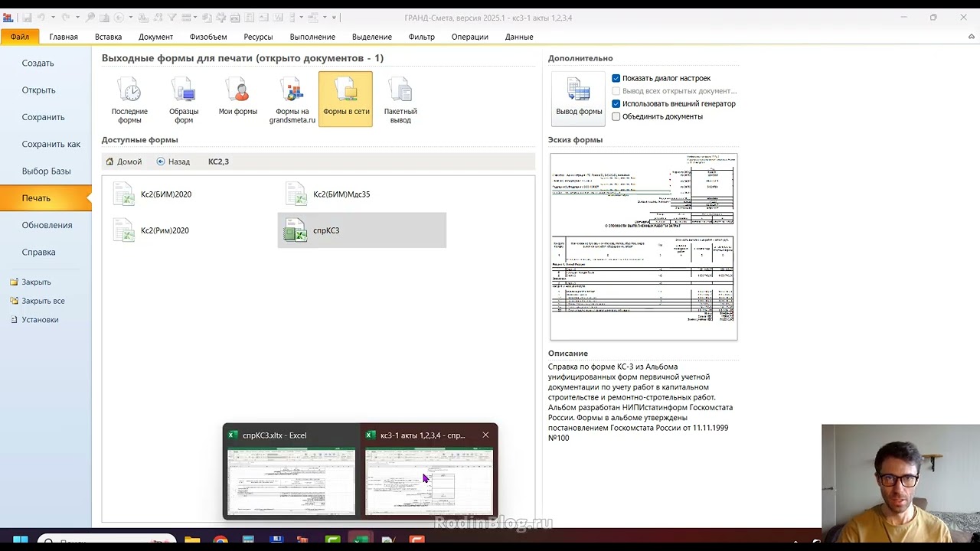Go to Домой in forms breadcrumb
The image size is (980, 551).
click(124, 161)
